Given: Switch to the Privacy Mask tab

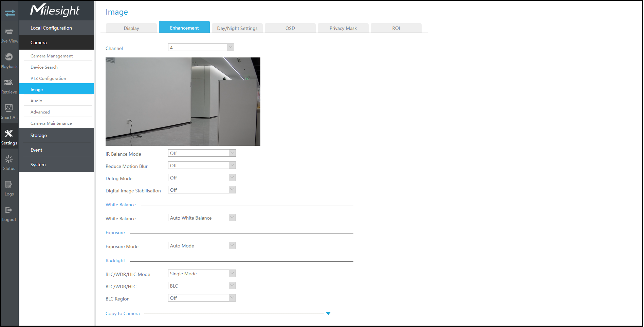Looking at the screenshot, I should point(343,28).
